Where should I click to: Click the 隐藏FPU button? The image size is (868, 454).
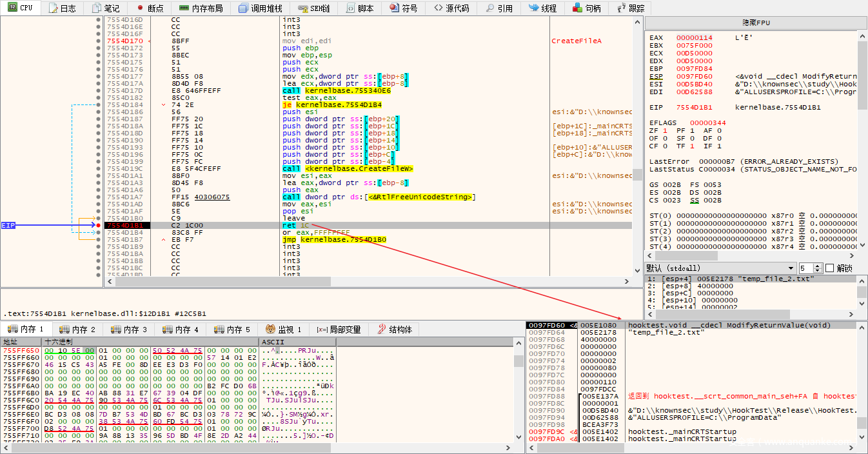(x=756, y=23)
